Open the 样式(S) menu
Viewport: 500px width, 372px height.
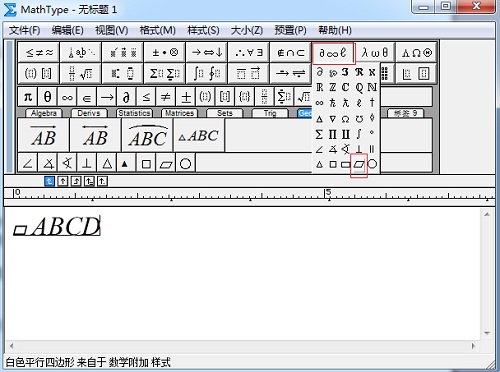click(x=203, y=30)
